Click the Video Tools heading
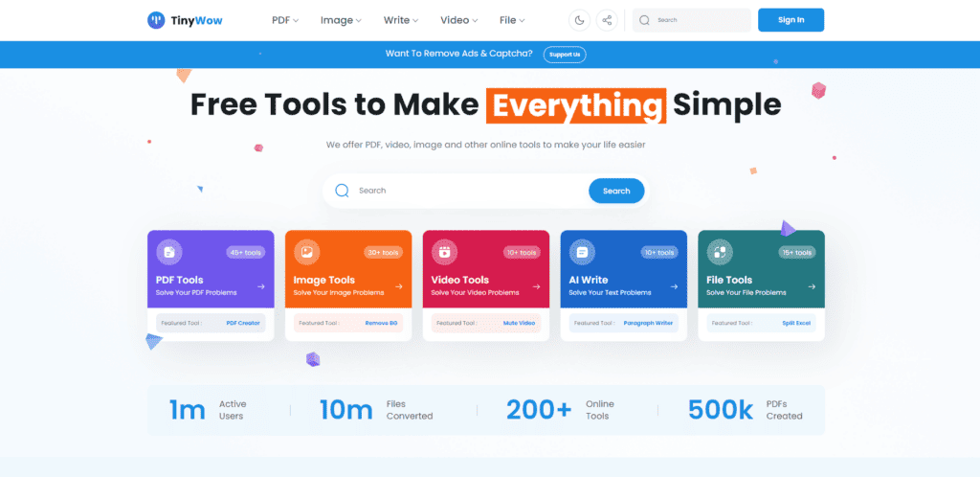The height and width of the screenshot is (477, 980). point(460,280)
